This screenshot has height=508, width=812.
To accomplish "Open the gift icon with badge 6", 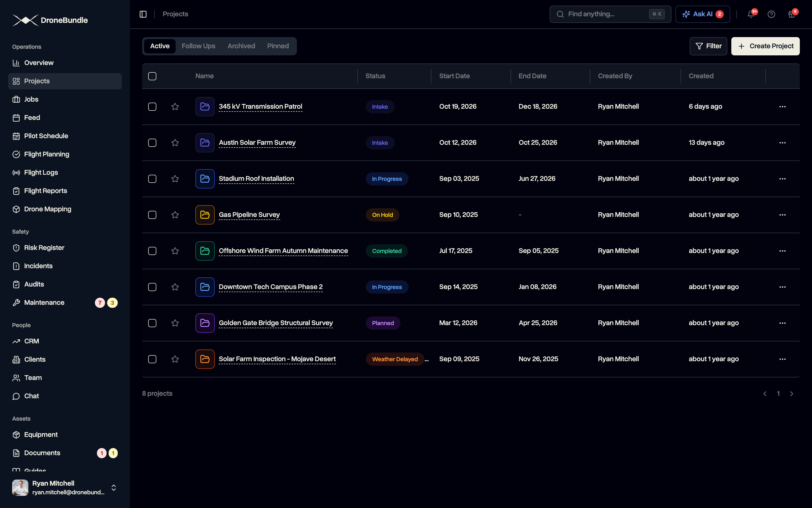I will point(791,14).
